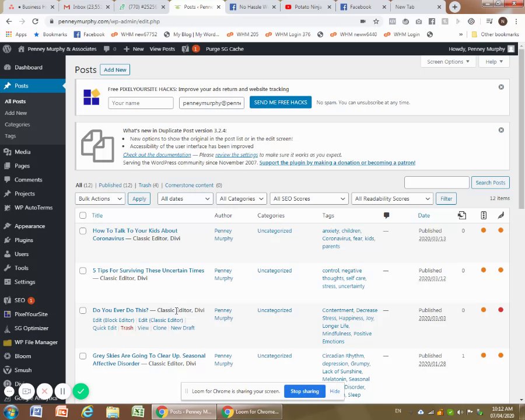
Task: Click the camera icon in address bar
Action: click(363, 22)
